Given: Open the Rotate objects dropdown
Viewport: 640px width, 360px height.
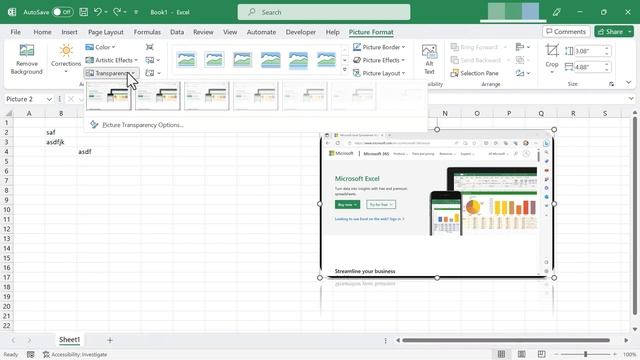Looking at the screenshot, I should tap(523, 73).
